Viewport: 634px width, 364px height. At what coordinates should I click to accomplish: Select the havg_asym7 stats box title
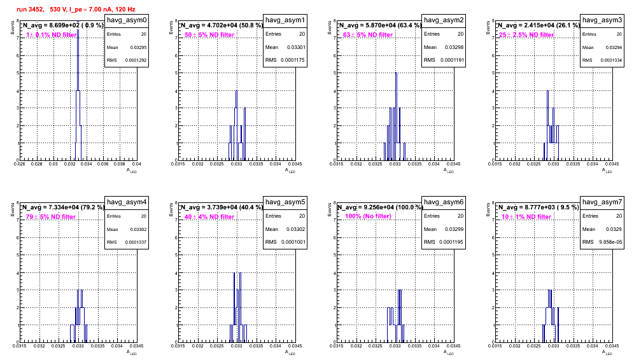602,202
